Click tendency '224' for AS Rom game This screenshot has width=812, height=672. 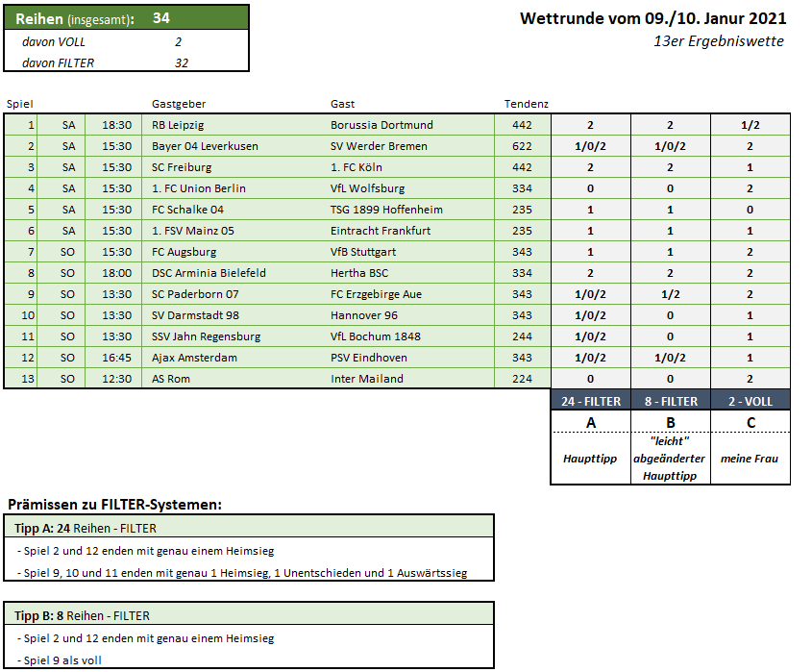[522, 379]
